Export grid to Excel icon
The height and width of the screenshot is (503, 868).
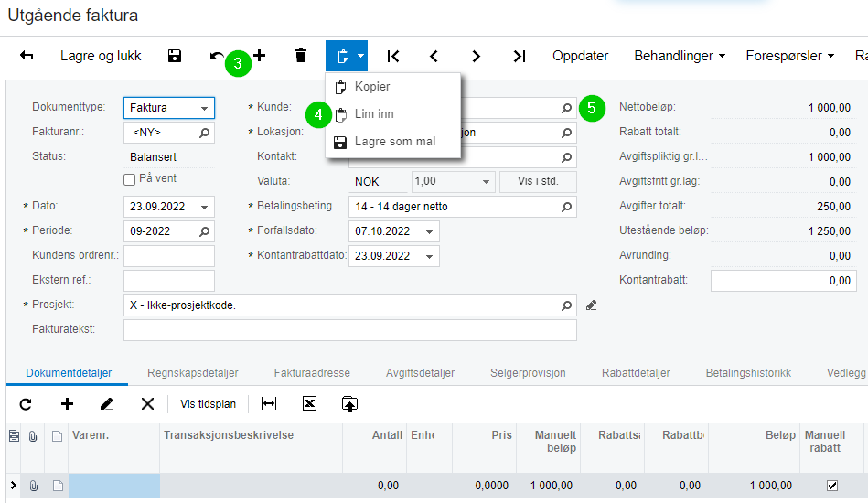pyautogui.click(x=309, y=404)
